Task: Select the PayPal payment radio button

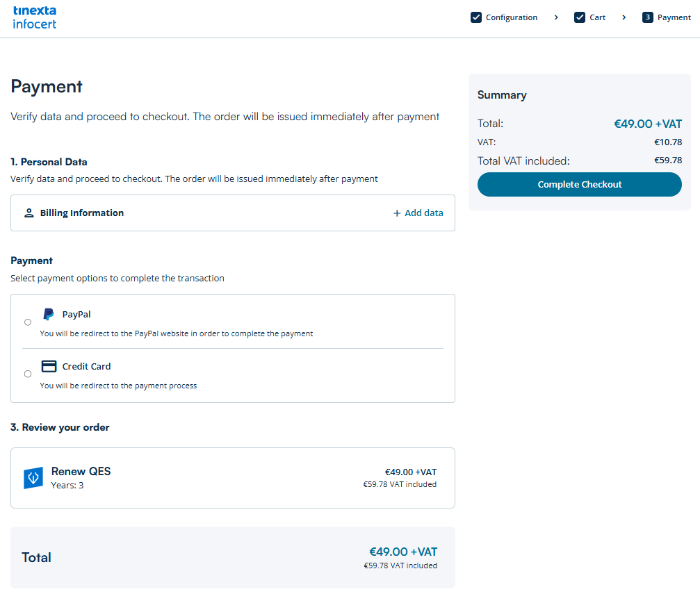Action: pyautogui.click(x=28, y=322)
